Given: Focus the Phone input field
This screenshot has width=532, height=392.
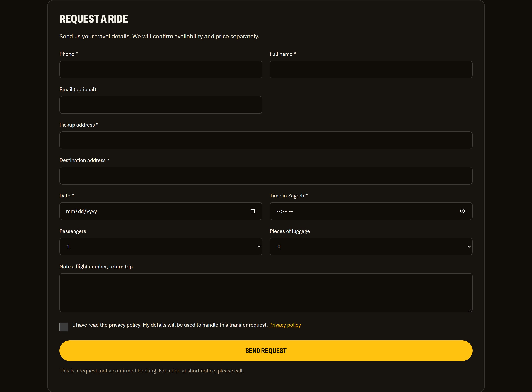Looking at the screenshot, I should (x=161, y=69).
